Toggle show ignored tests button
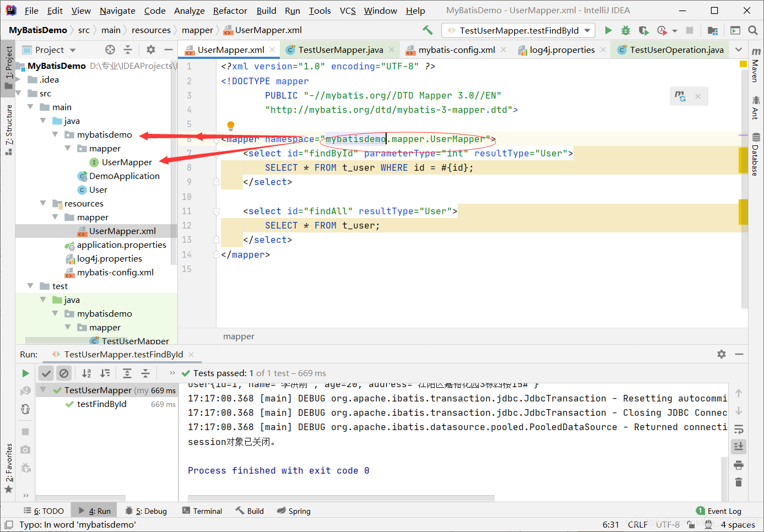This screenshot has width=764, height=532. click(64, 373)
